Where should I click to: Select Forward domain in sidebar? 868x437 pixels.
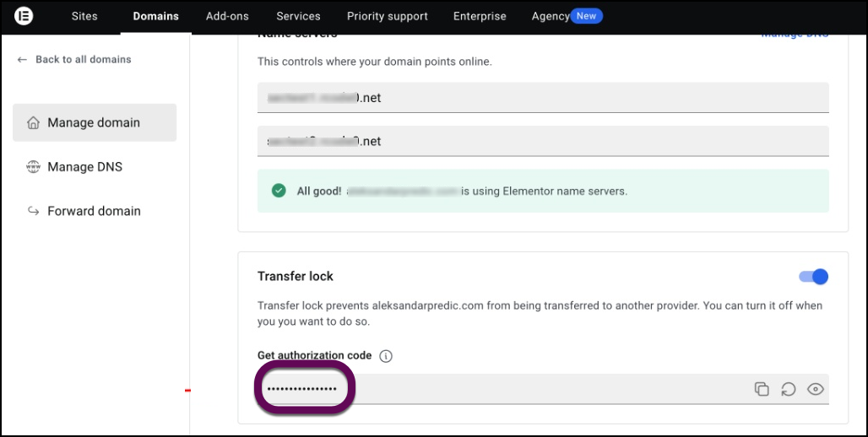coord(94,211)
